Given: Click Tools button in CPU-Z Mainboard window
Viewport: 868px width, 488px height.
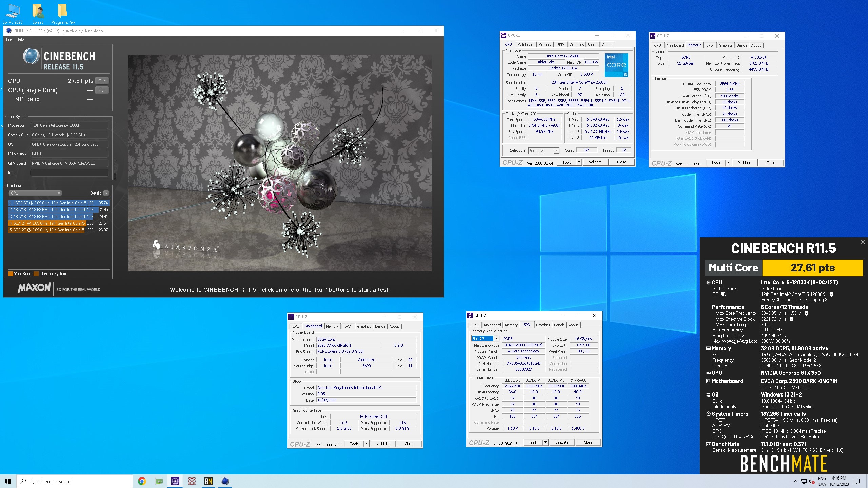Looking at the screenshot, I should [x=354, y=444].
